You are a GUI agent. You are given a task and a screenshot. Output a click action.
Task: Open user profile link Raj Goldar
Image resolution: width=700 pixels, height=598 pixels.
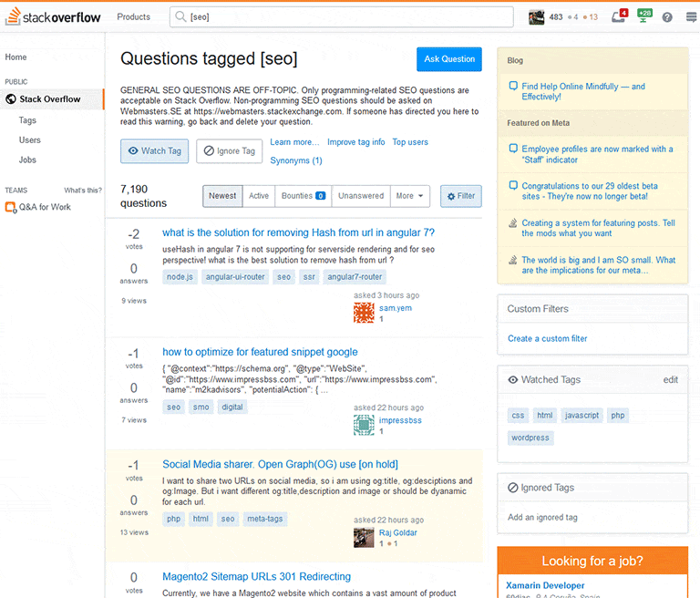click(x=398, y=532)
